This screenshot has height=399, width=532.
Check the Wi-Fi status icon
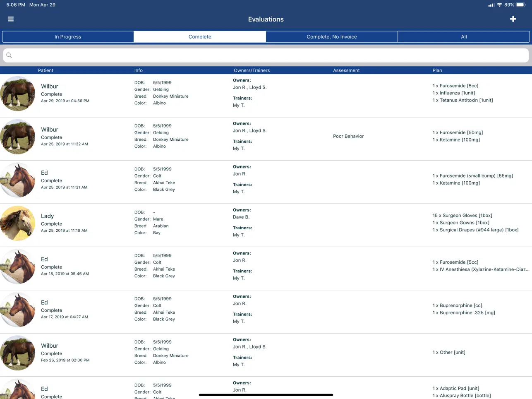pyautogui.click(x=499, y=5)
